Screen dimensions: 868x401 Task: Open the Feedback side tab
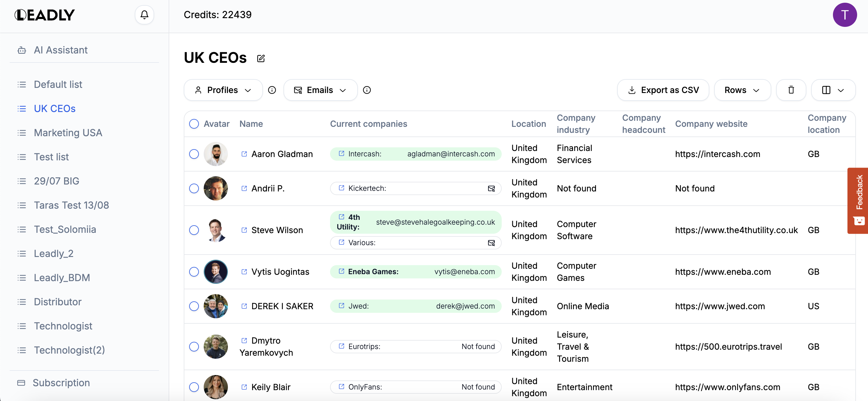point(858,200)
